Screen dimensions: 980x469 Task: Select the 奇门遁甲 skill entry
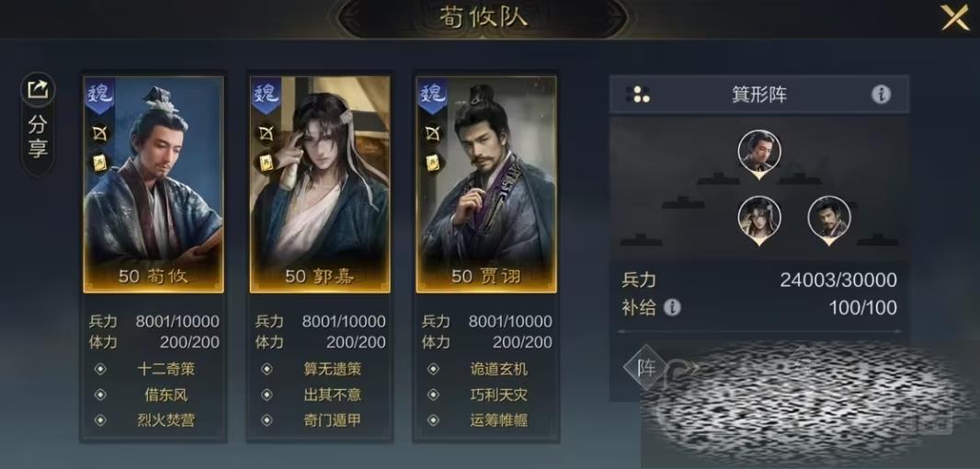[x=333, y=420]
